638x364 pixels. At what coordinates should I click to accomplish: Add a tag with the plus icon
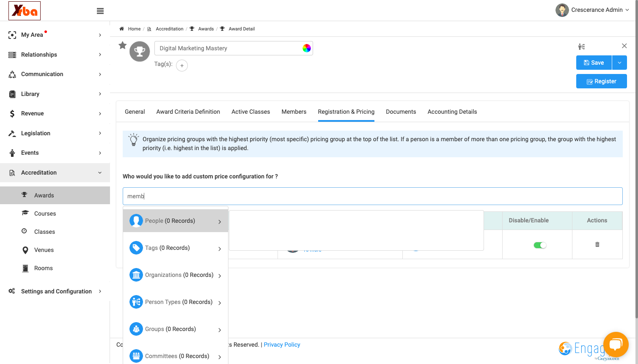point(182,66)
